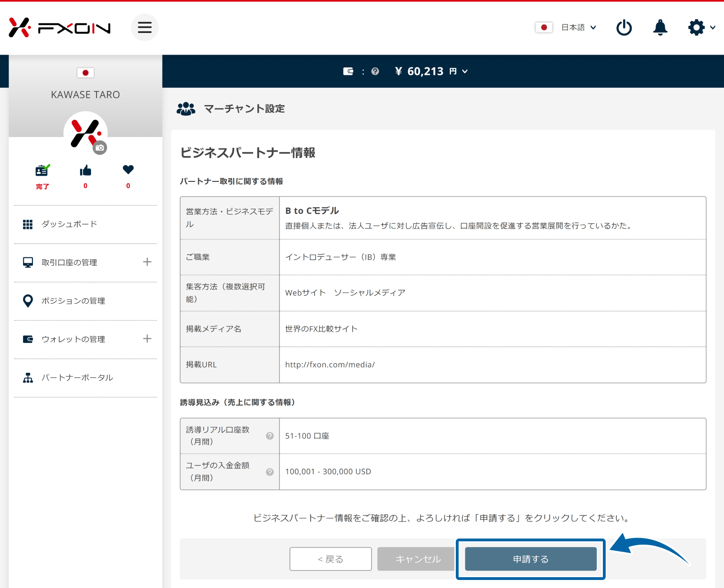
Task: Expand the ウォレットの管理 plus icon
Action: click(x=147, y=339)
